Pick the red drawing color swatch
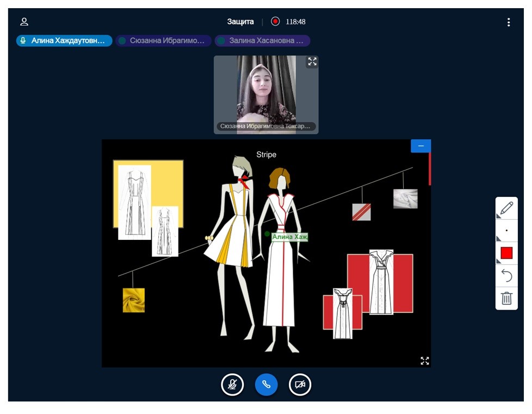 tap(506, 253)
